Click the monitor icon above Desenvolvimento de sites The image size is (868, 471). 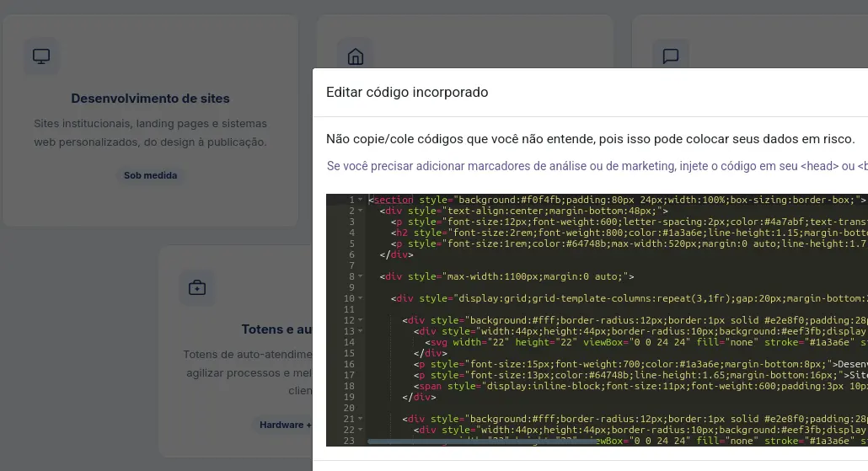(x=41, y=56)
